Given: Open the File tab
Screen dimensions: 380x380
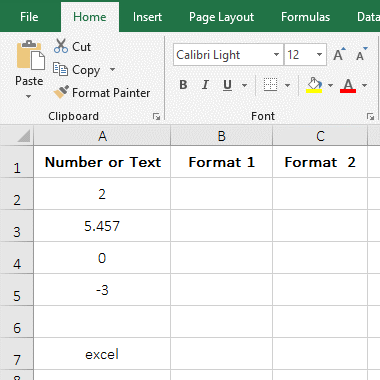Looking at the screenshot, I should (x=29, y=17).
